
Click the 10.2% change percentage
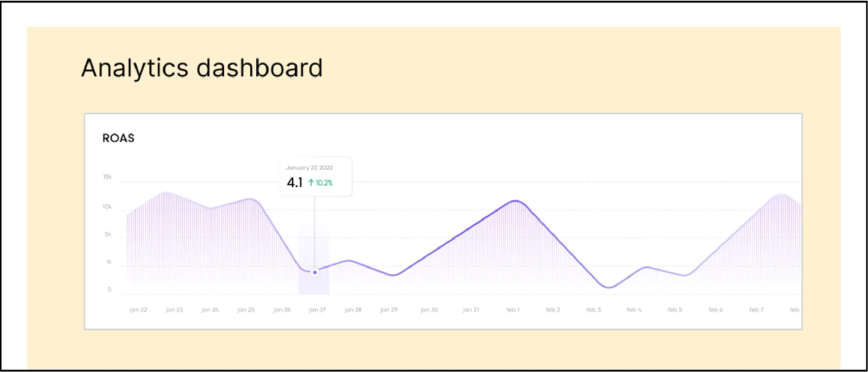[x=324, y=183]
